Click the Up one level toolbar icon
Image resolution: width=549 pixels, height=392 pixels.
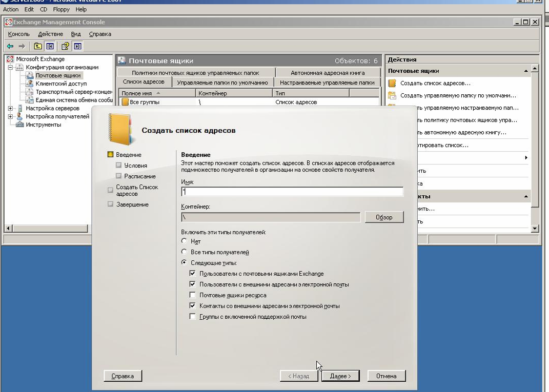[38, 46]
